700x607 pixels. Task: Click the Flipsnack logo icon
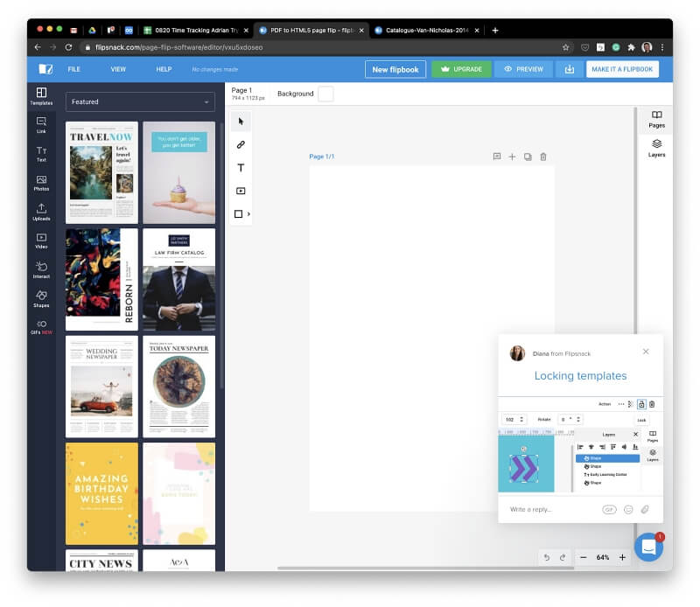45,69
